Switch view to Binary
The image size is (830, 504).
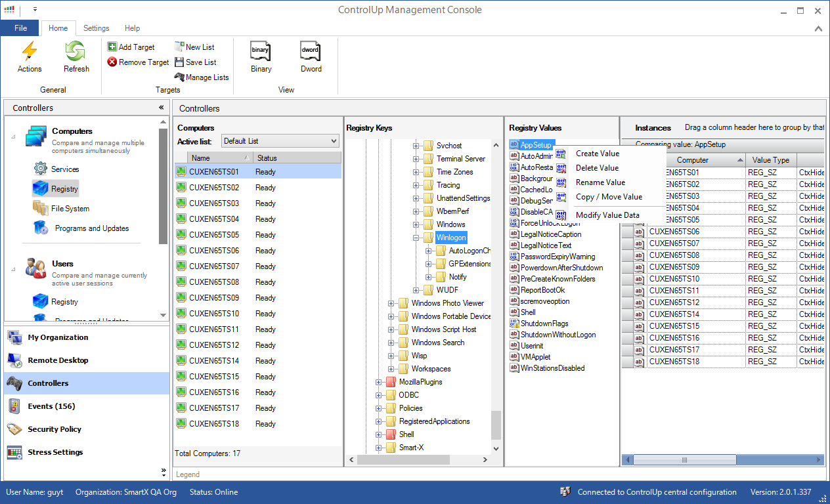(261, 56)
